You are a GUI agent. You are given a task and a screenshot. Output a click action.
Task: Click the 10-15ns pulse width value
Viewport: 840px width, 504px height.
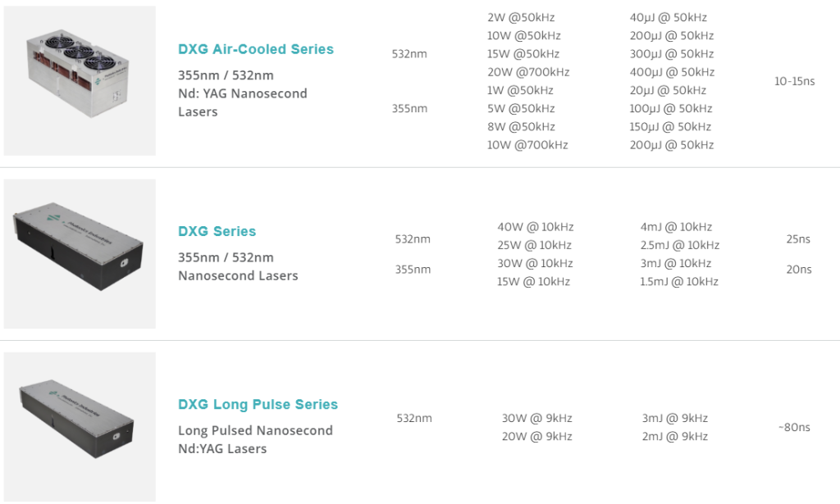coord(794,82)
